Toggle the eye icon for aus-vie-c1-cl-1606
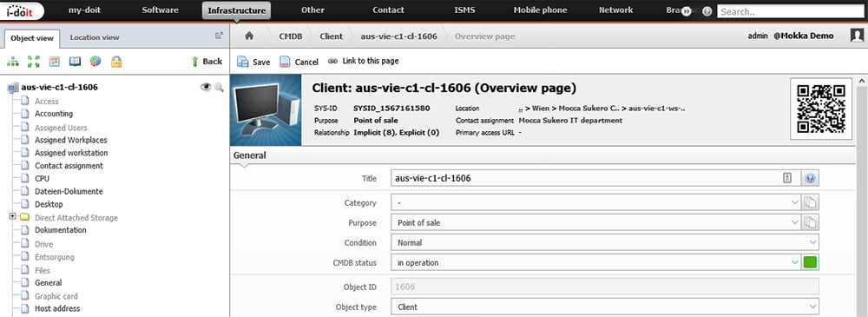Viewport: 868px width, 317px height. [x=206, y=87]
